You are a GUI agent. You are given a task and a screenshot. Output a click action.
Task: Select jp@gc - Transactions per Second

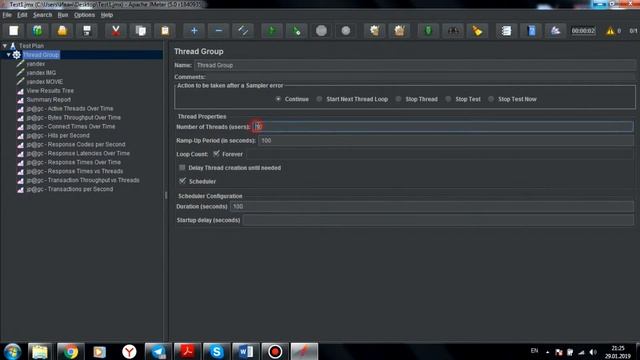point(70,189)
